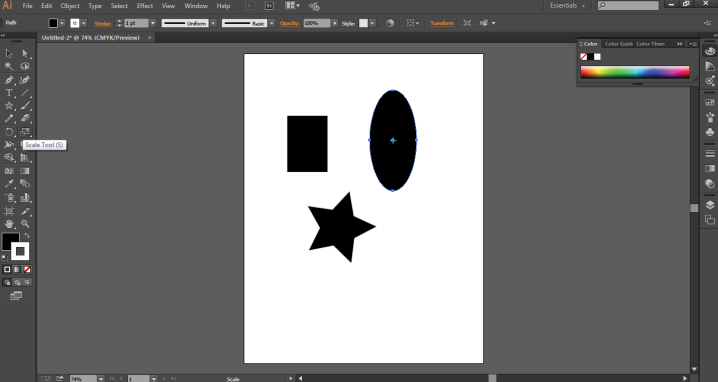Select the Width/Warp tool

click(9, 145)
